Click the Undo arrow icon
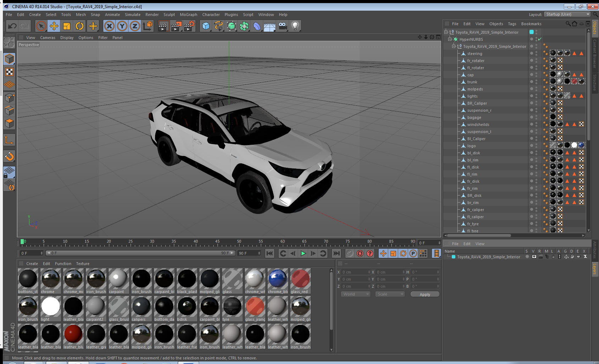Screen dimensions: 599x364 12,26
